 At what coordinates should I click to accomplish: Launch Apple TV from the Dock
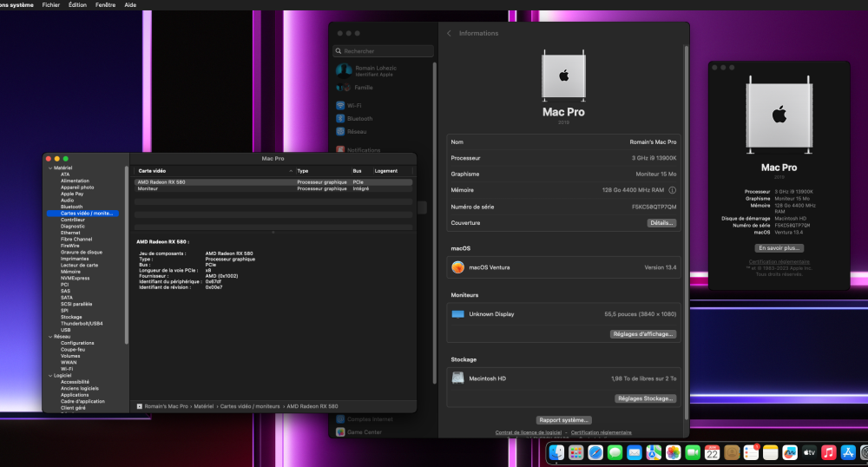809,452
